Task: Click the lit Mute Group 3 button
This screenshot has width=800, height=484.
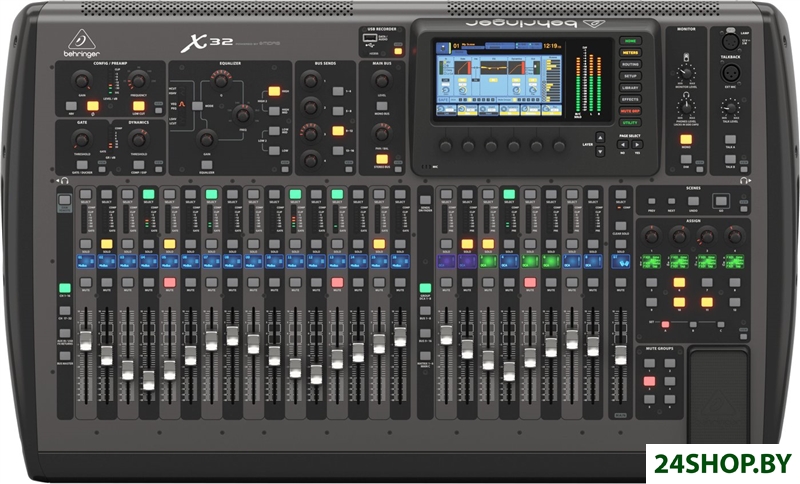Action: coord(649,381)
